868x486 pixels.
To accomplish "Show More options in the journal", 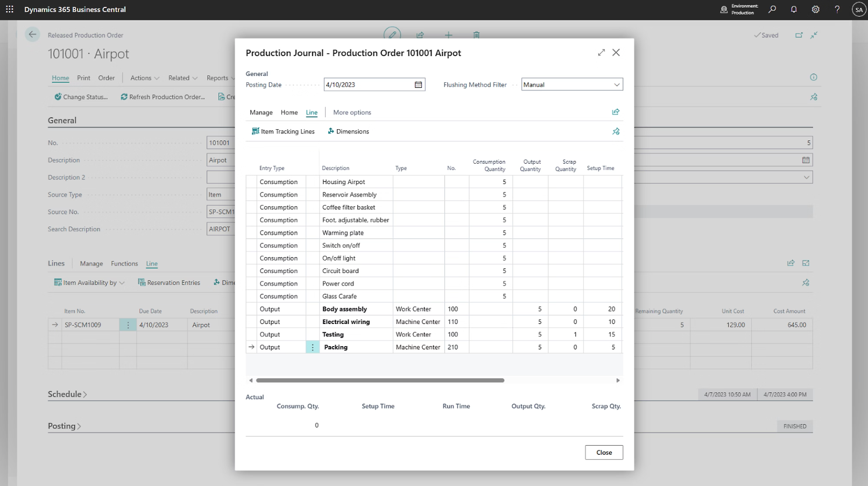I will pyautogui.click(x=352, y=112).
